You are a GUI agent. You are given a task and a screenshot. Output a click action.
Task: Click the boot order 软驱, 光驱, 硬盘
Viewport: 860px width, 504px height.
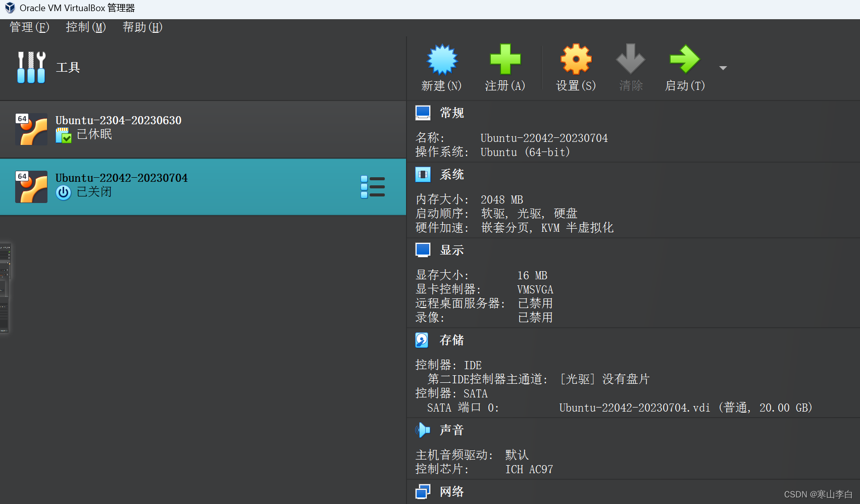pos(529,214)
